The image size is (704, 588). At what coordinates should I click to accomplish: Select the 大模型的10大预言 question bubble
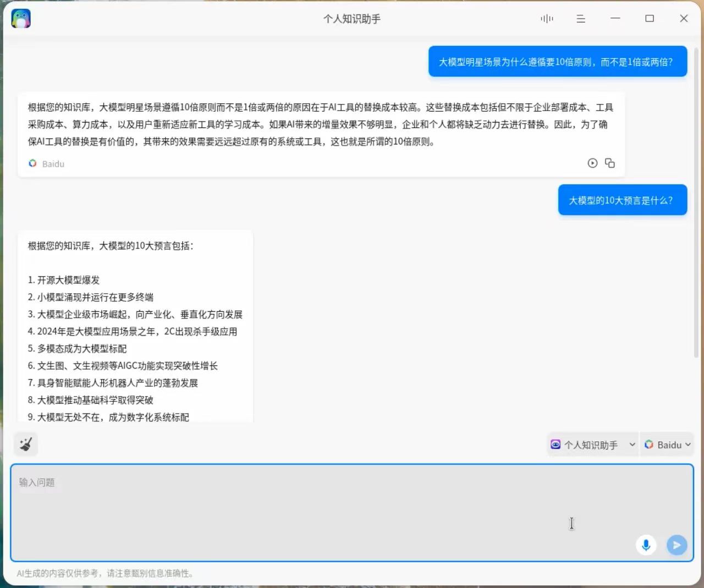coord(622,200)
